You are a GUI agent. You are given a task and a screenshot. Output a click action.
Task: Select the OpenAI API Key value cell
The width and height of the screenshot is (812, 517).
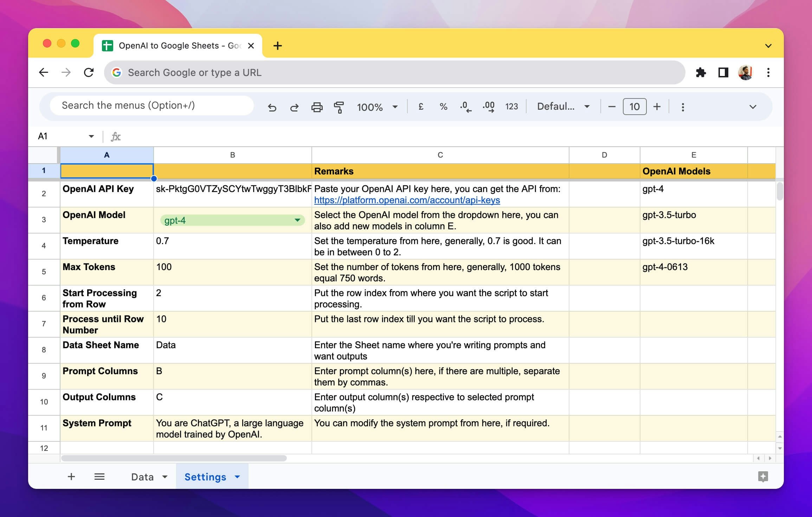coord(232,194)
